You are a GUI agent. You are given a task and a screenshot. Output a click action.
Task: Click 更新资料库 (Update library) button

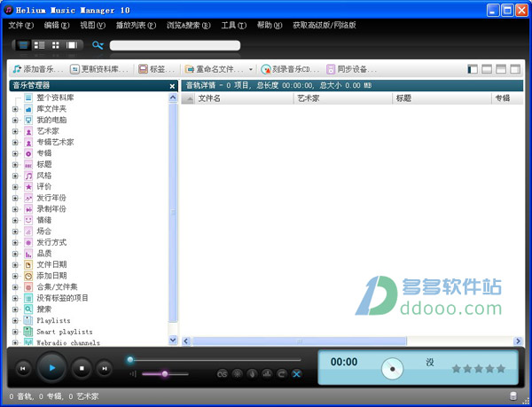[99, 69]
